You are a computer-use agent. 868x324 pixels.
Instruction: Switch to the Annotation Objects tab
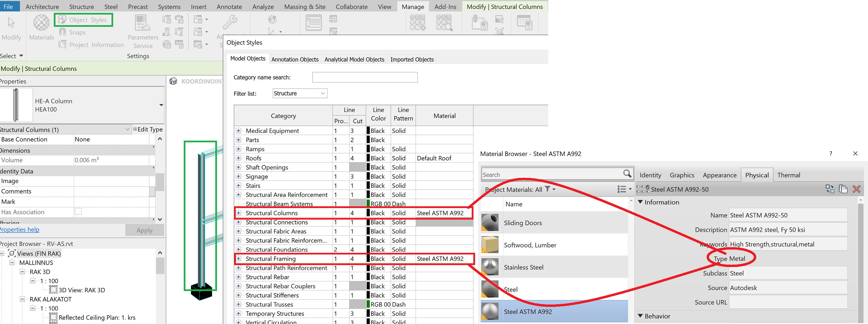coord(295,59)
